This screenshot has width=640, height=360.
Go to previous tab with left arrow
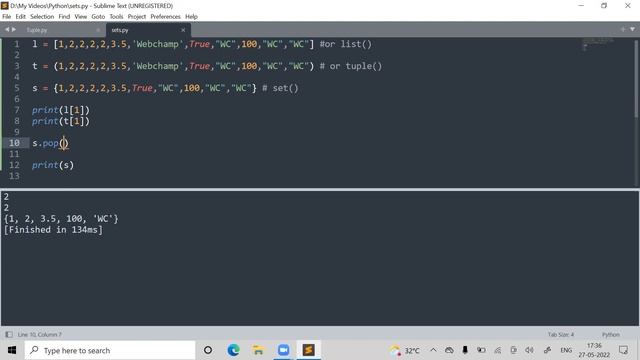tap(7, 30)
